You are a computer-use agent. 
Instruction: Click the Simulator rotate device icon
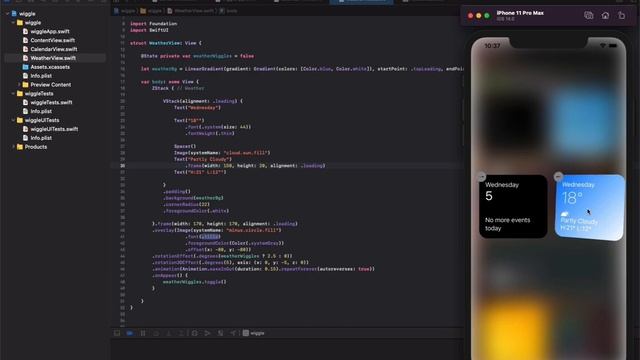pyautogui.click(x=621, y=16)
